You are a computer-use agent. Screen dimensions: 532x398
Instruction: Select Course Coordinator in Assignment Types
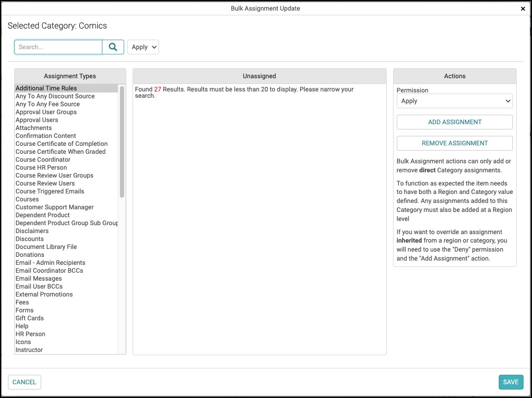[x=43, y=160]
